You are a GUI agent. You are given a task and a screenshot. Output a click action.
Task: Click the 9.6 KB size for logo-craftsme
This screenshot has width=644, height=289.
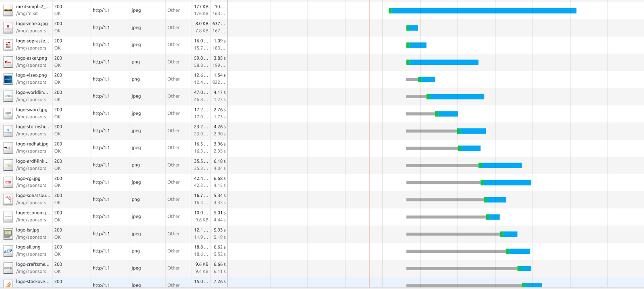point(202,264)
